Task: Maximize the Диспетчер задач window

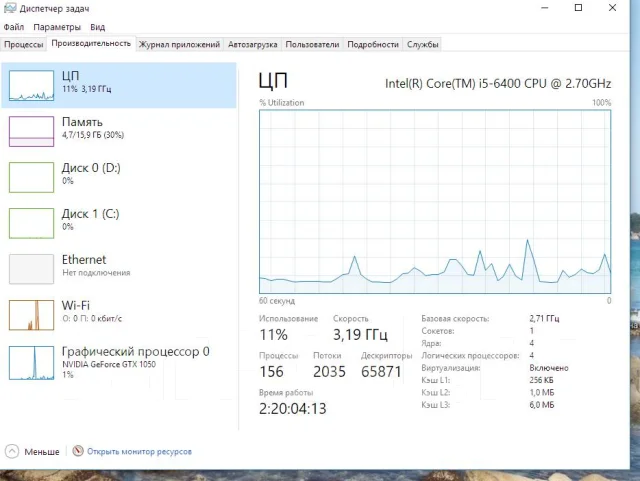Action: (578, 8)
